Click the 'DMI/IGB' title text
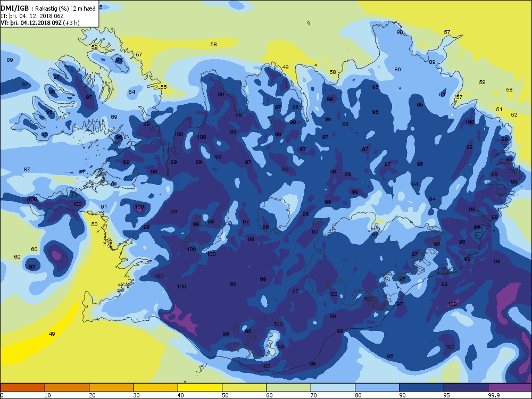 (15, 8)
